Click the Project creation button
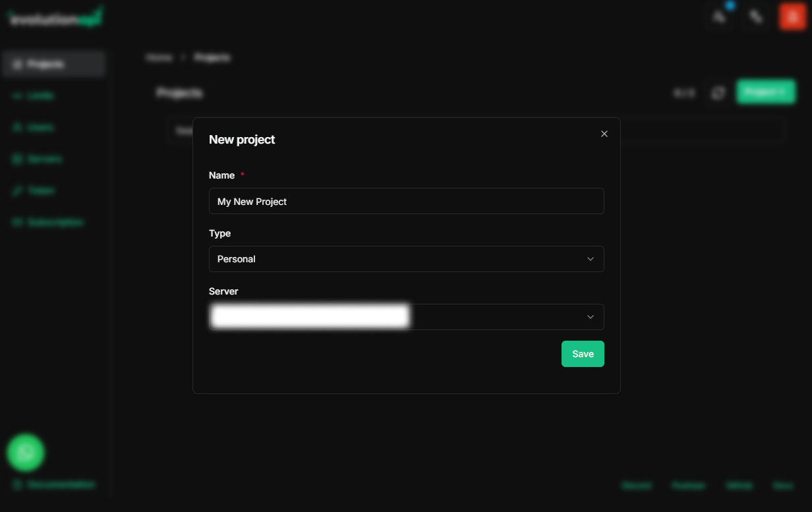This screenshot has height=512, width=812. pos(766,92)
